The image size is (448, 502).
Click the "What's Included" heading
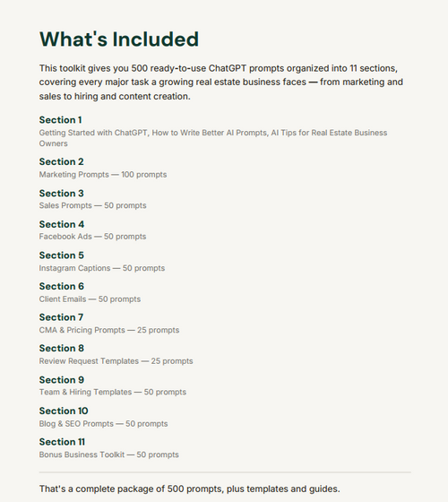pos(119,39)
